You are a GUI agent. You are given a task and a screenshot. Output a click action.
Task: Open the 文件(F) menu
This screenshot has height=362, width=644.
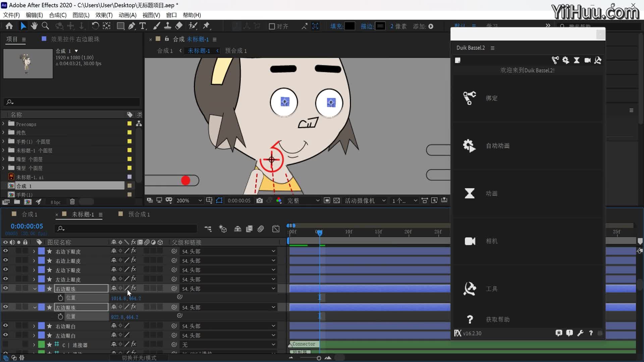11,15
